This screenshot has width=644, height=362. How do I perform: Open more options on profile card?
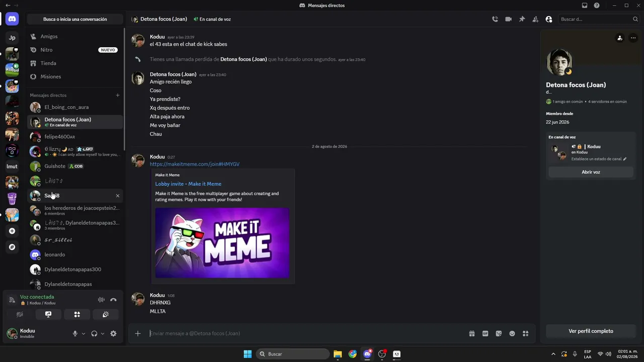coord(633,38)
